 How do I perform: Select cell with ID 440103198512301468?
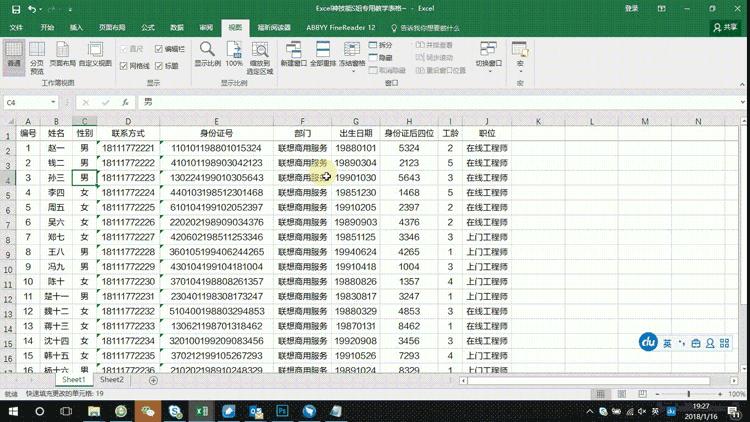pyautogui.click(x=216, y=192)
